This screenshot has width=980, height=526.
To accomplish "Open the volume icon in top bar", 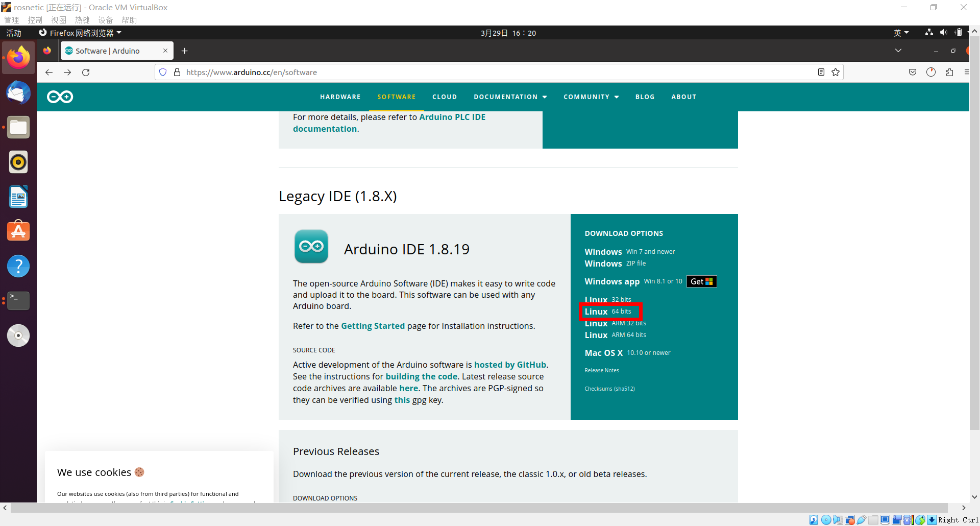I will (943, 33).
